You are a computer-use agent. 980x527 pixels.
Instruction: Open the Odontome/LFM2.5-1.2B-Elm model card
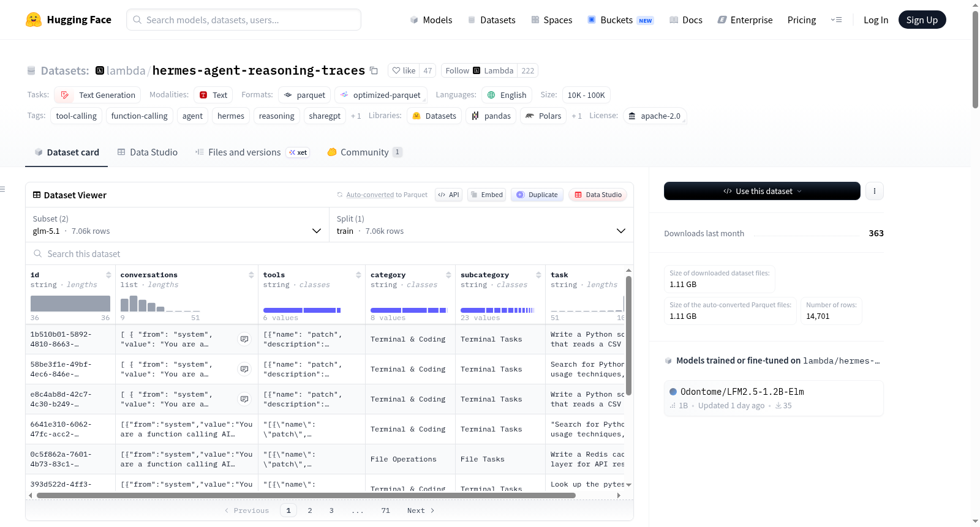[x=774, y=398]
